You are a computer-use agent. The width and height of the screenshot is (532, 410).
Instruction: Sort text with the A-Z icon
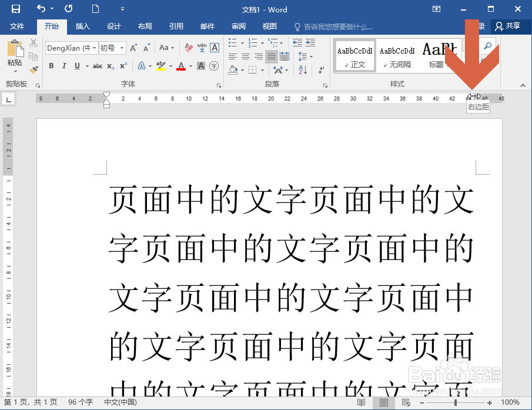click(303, 70)
